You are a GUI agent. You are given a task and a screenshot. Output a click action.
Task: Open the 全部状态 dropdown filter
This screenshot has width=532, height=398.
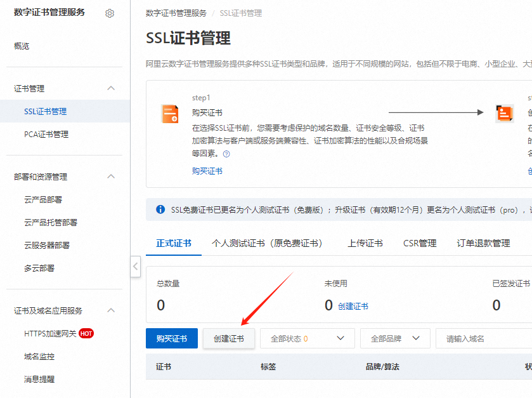tap(308, 338)
